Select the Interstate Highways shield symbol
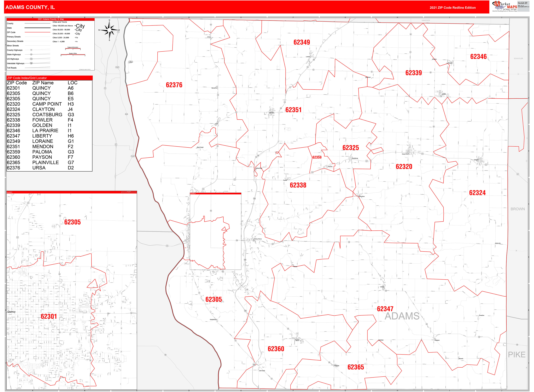Image resolution: width=534 pixels, height=392 pixels. [31, 63]
